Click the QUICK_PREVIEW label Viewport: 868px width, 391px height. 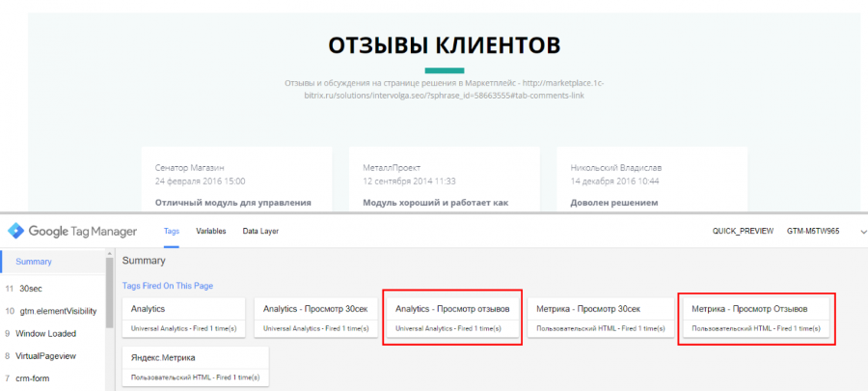tap(743, 231)
